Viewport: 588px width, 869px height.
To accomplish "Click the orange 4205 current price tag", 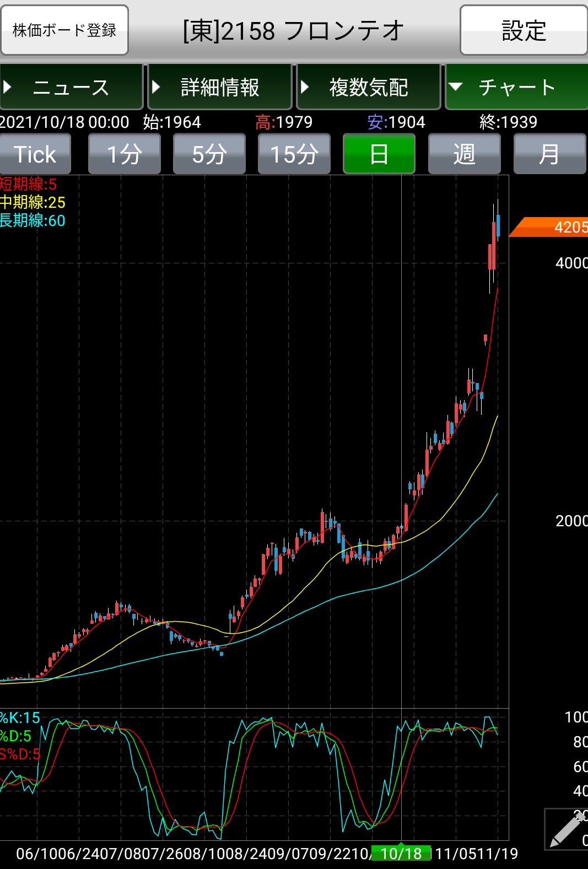I will tap(551, 227).
